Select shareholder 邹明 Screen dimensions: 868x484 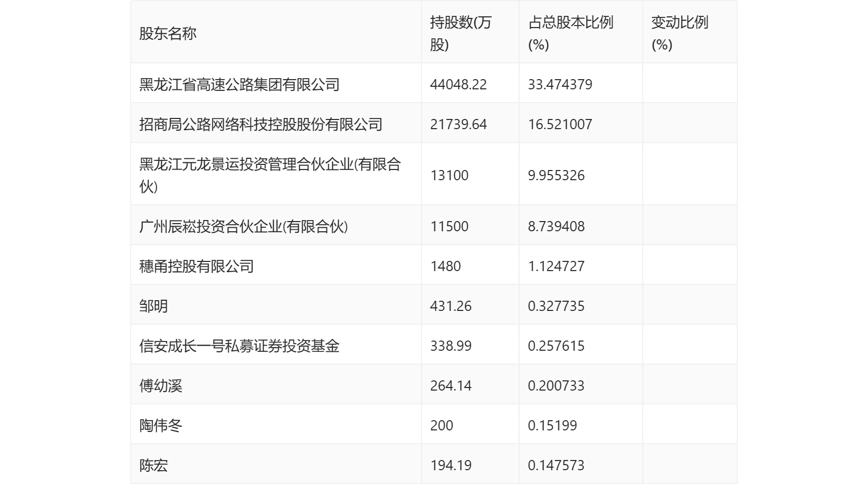154,306
